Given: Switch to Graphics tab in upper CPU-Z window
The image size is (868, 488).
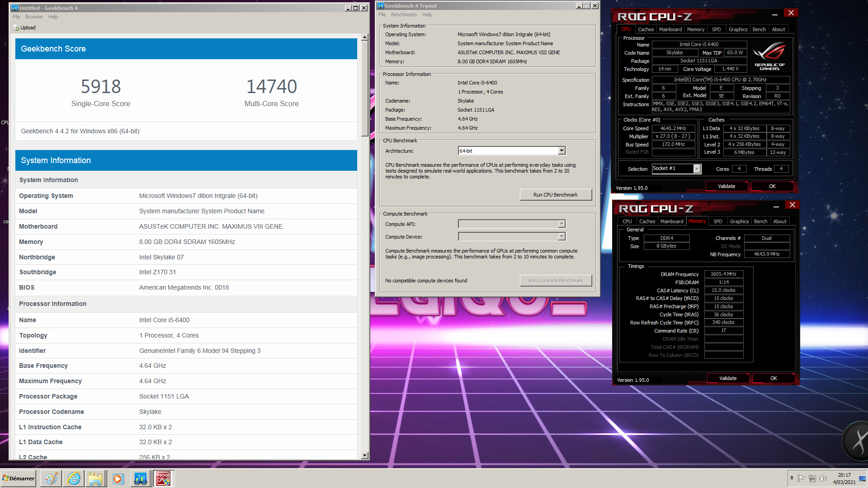Looking at the screenshot, I should [x=738, y=29].
